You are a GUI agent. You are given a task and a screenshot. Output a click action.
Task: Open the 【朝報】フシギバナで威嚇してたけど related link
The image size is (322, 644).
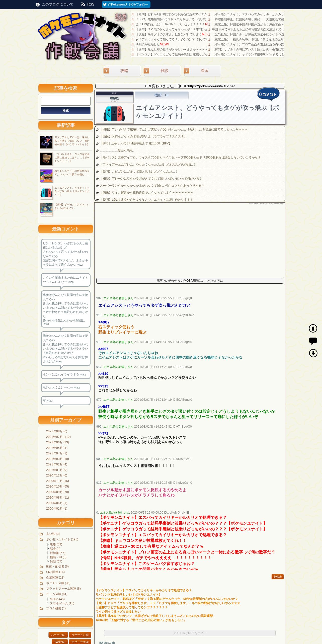[173, 129]
